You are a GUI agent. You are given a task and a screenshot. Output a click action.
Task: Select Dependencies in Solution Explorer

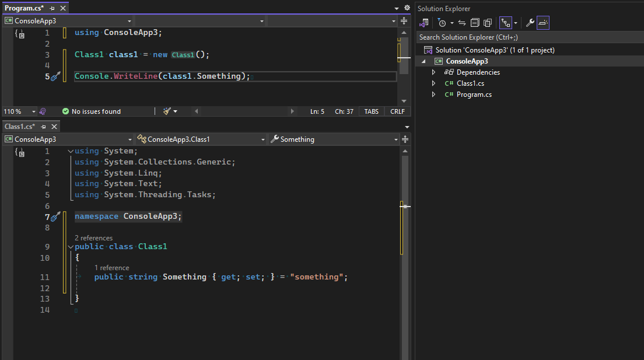click(478, 72)
